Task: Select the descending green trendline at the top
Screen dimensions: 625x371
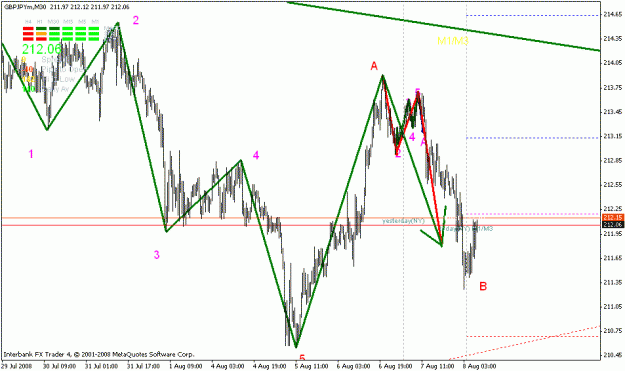Action: [443, 26]
